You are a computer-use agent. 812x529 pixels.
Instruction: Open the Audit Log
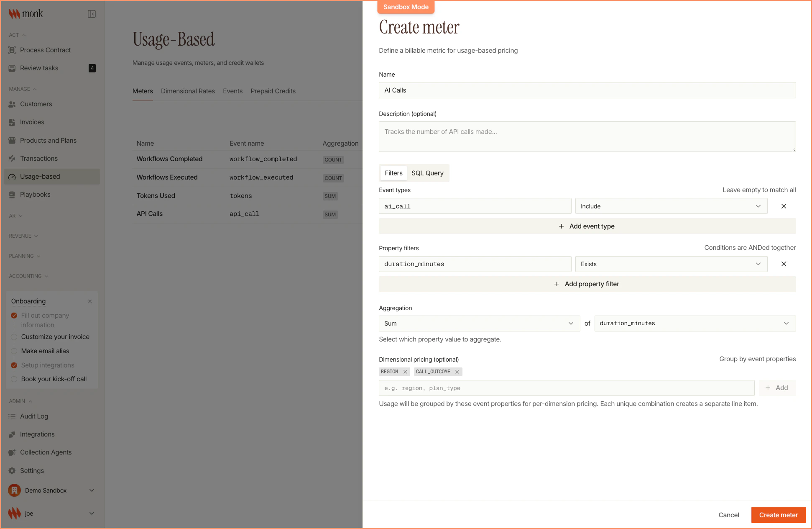tap(34, 416)
